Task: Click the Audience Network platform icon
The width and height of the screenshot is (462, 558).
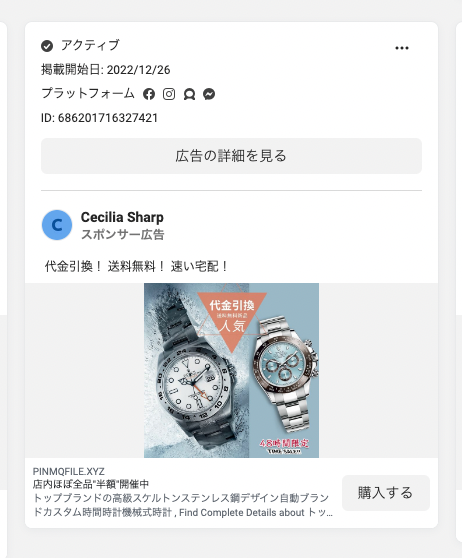Action: click(189, 94)
